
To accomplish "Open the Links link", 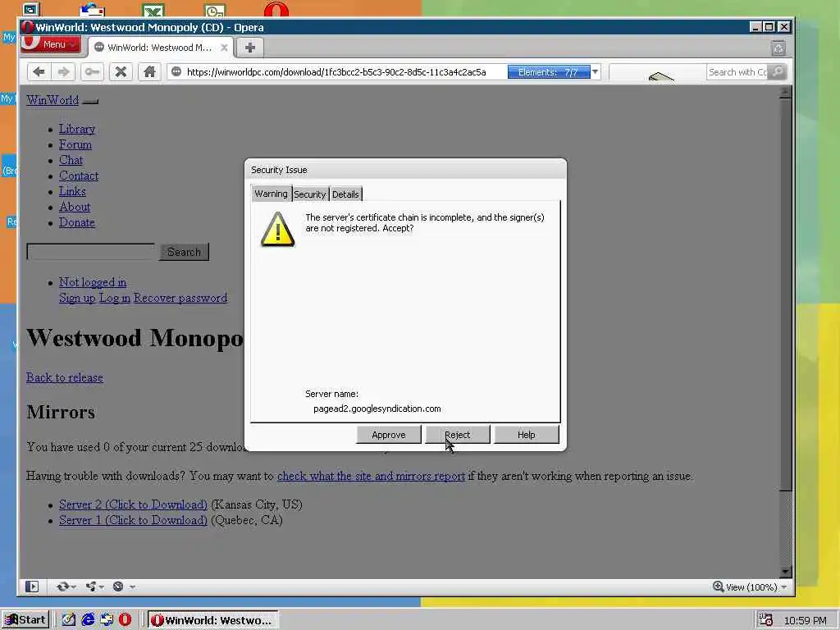I will (x=72, y=191).
